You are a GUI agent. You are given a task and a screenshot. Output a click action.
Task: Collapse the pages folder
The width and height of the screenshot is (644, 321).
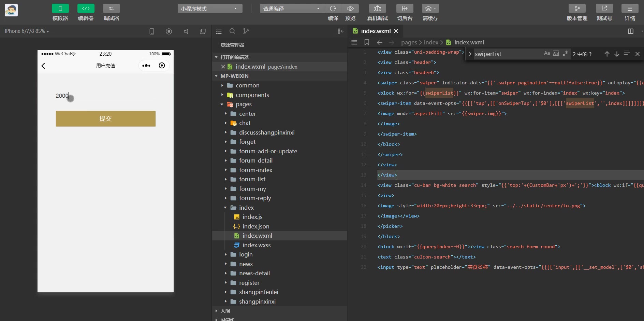pyautogui.click(x=280, y=104)
